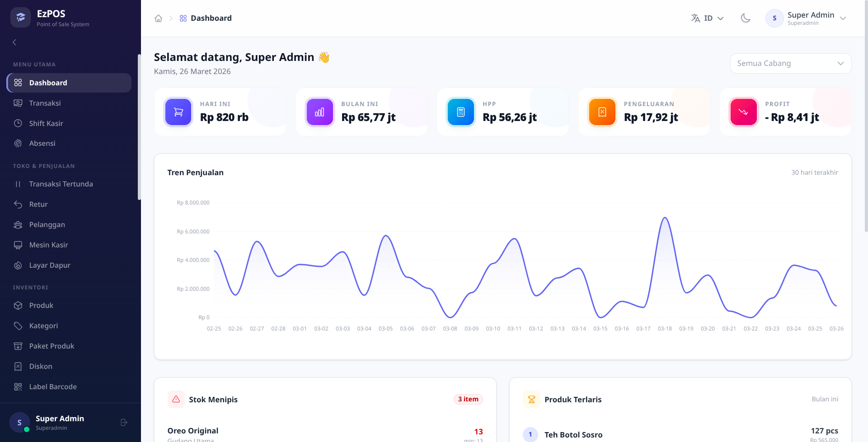Screen dimensions: 868x442
Task: Click the home icon in breadcrumb
Action: [x=158, y=19]
